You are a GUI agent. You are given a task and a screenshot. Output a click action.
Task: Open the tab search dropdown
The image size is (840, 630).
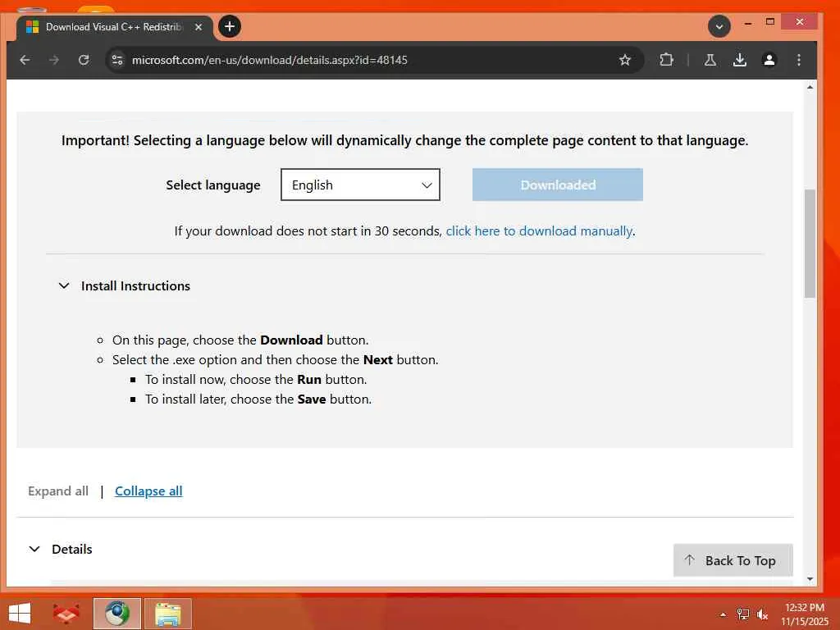pyautogui.click(x=719, y=26)
